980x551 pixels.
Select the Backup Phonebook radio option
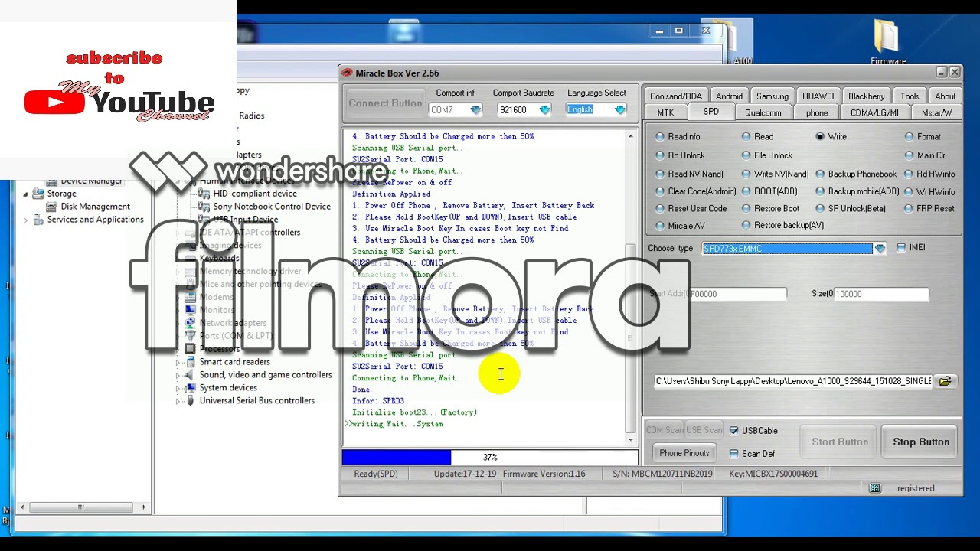point(820,174)
